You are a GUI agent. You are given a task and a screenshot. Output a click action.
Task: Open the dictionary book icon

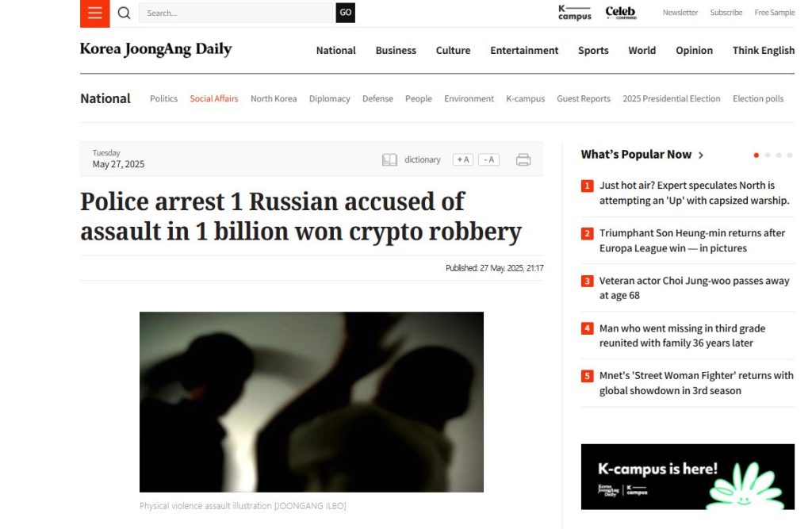pyautogui.click(x=389, y=160)
